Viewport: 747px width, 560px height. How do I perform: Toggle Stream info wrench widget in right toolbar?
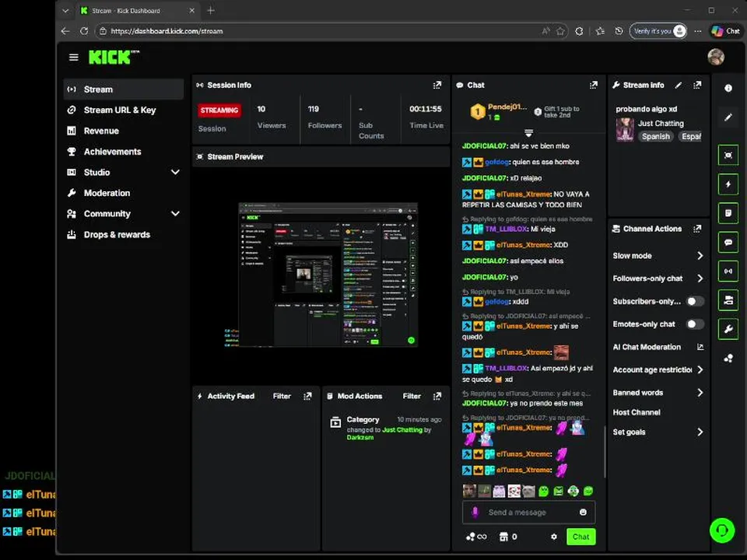point(728,329)
